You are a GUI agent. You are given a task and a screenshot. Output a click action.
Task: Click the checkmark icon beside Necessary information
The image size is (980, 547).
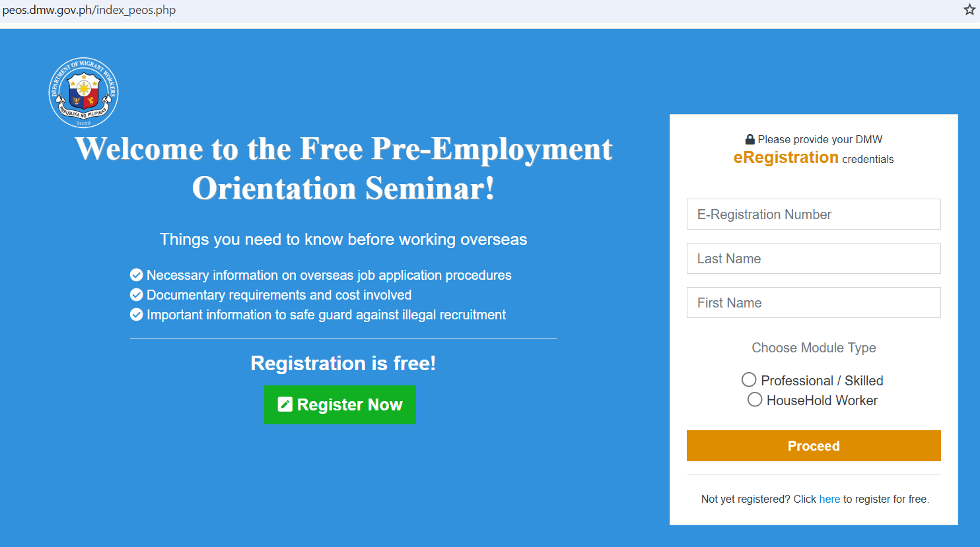137,275
